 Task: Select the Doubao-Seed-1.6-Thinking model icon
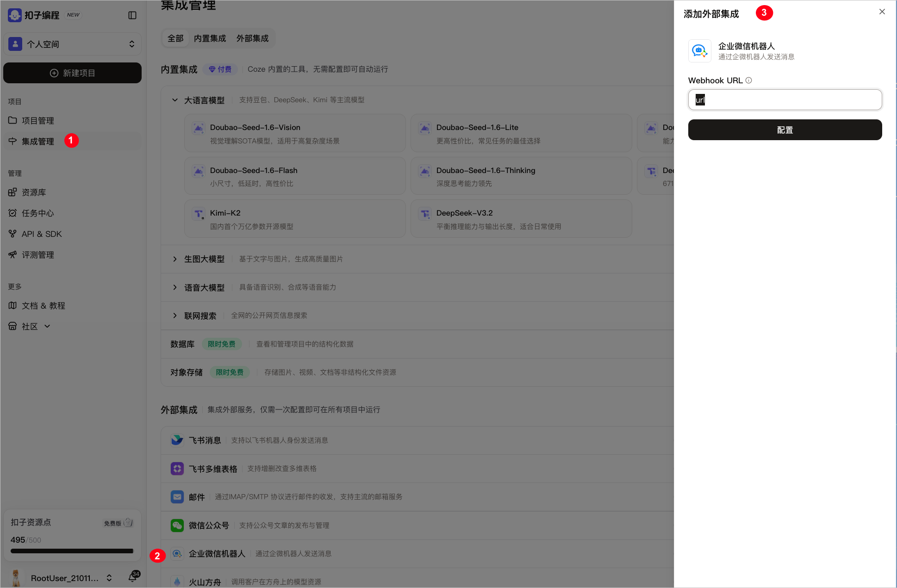click(x=425, y=171)
